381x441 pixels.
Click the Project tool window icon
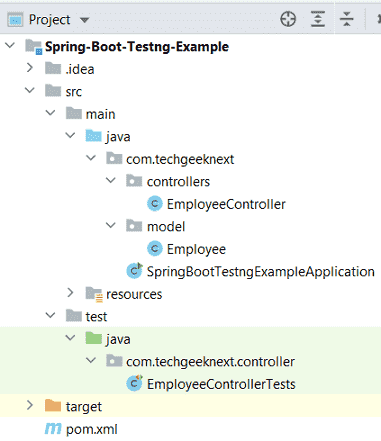click(15, 20)
